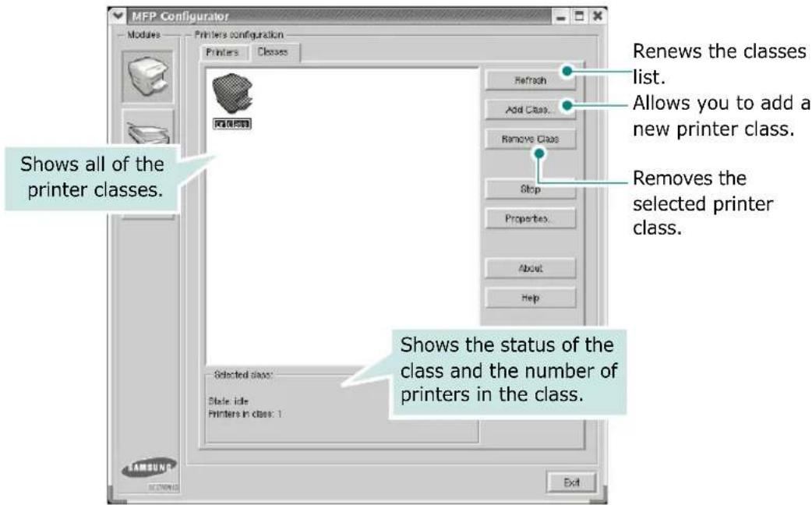This screenshot has width=812, height=505.
Task: Select the printer class icon in list
Action: click(x=232, y=94)
